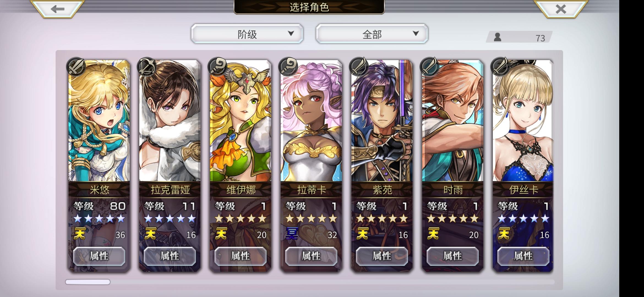Image resolution: width=644 pixels, height=297 pixels.
Task: Open 属性 for 伊丝卡
Action: coord(523,256)
